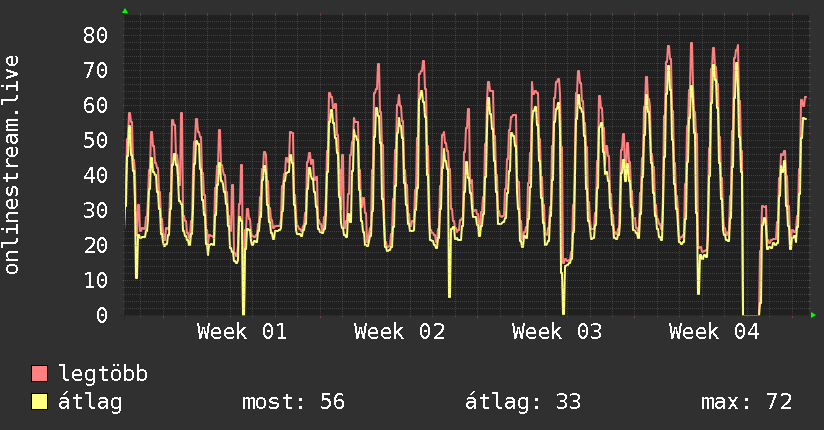Image resolution: width=824 pixels, height=430 pixels.
Task: Click the 60 y-axis tick label
Action: [x=96, y=105]
